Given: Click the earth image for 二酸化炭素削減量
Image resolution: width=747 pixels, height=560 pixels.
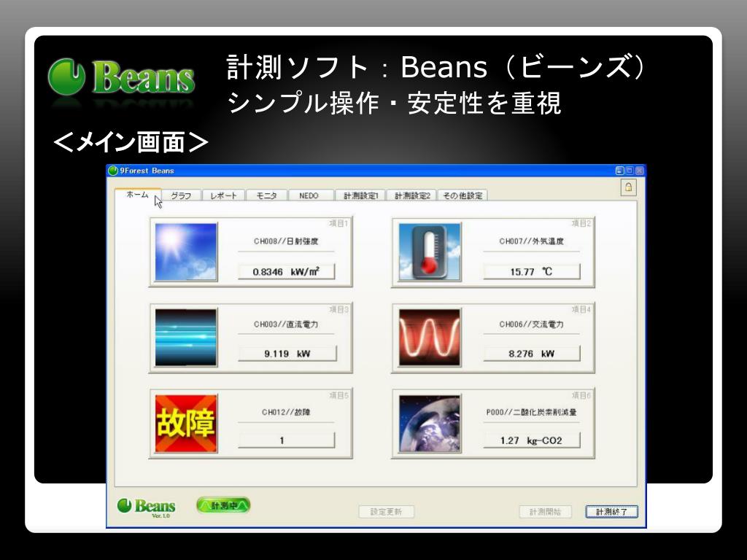Looking at the screenshot, I should click(430, 424).
